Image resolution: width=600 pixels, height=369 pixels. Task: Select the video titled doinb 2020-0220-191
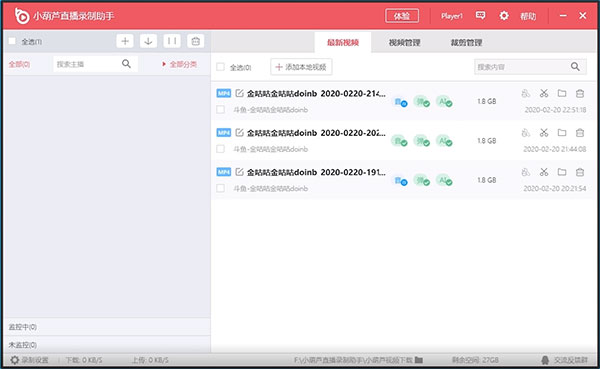click(316, 172)
